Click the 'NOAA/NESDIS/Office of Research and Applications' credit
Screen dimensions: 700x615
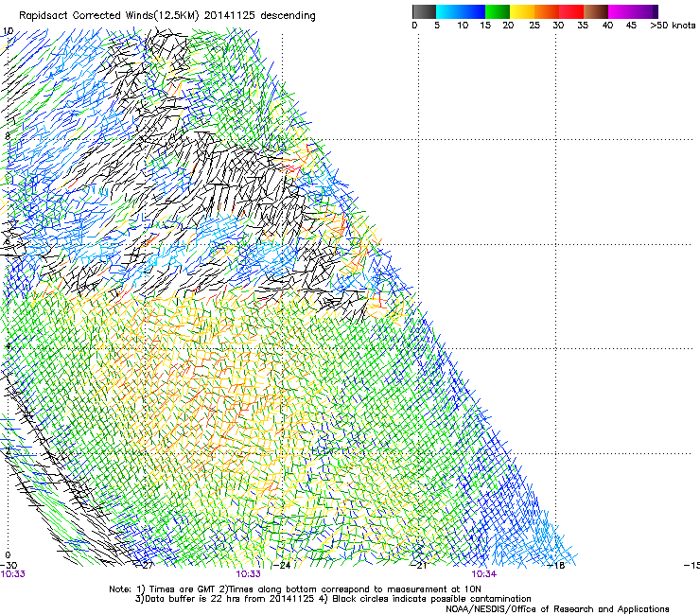pos(557,609)
